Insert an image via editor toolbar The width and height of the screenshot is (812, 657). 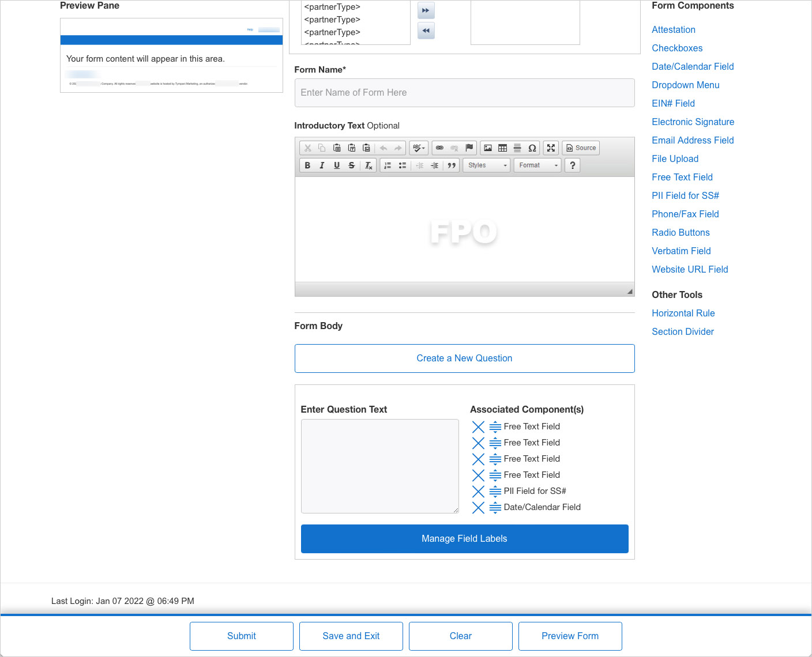click(x=488, y=148)
